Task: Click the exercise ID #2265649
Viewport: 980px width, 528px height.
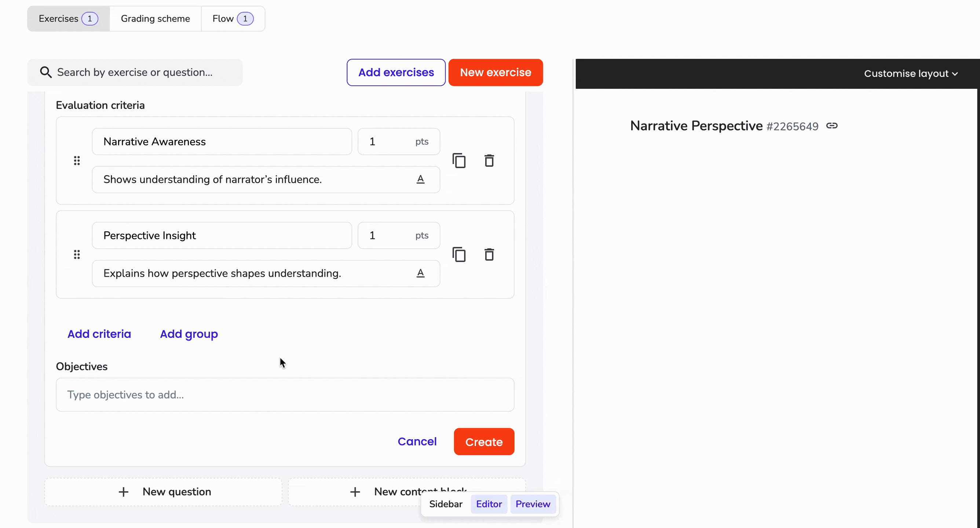Action: tap(793, 126)
